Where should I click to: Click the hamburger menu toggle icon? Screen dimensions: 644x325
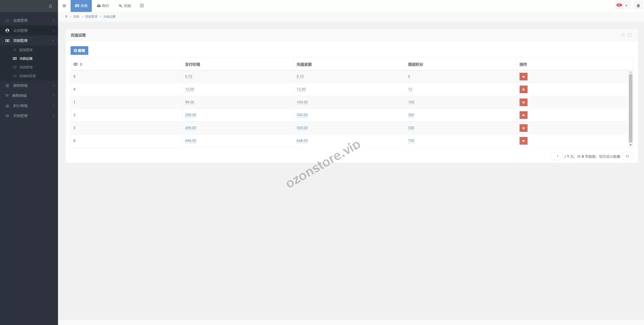pos(64,6)
